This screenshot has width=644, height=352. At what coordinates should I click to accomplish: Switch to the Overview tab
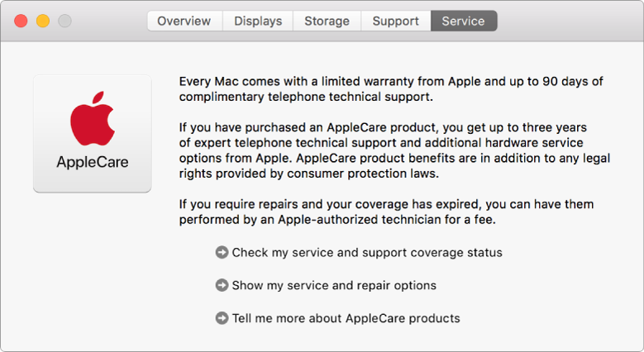184,21
